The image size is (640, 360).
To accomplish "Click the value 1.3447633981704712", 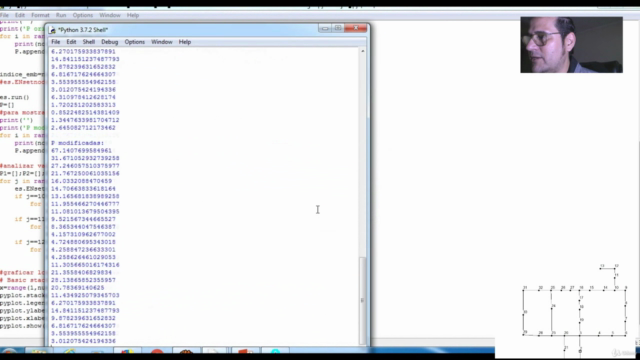I will click(85, 120).
